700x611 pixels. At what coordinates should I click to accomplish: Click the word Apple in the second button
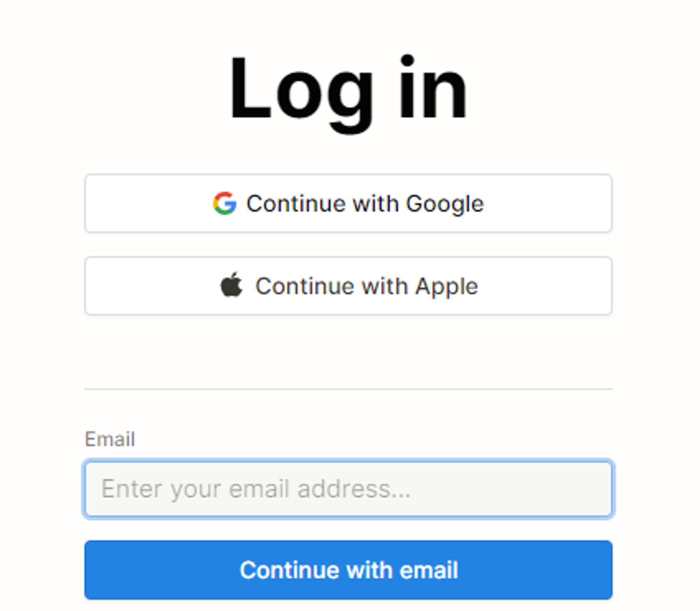pos(446,287)
